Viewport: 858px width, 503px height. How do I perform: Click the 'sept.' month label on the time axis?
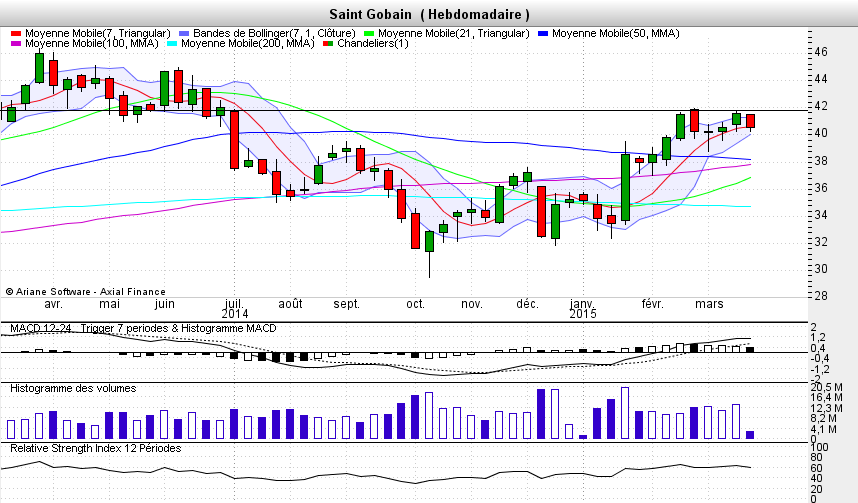pos(346,304)
